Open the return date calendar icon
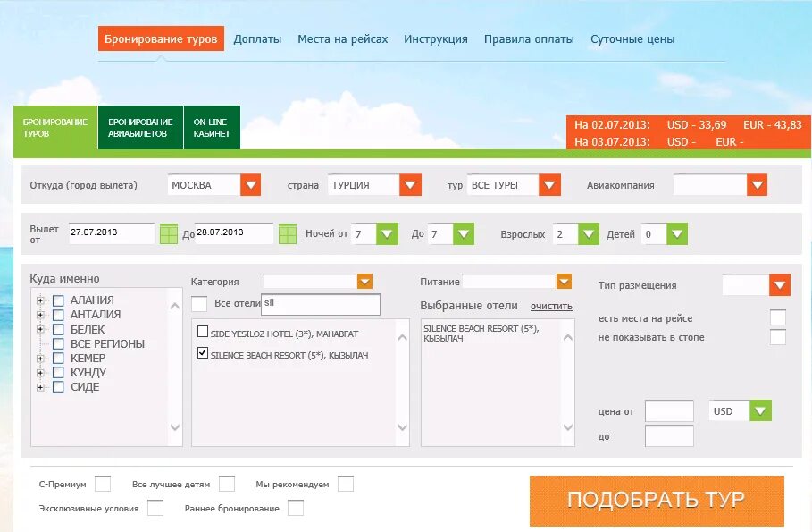Viewport: 812px width, 532px height. click(x=288, y=234)
